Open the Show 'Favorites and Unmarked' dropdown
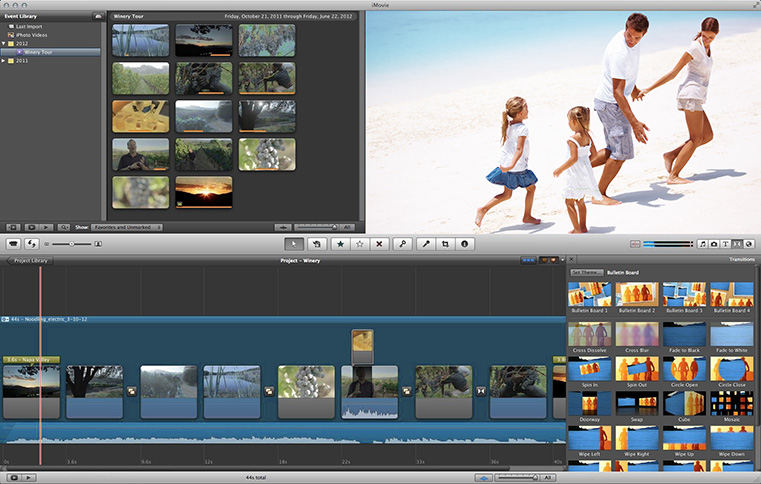Screen dimensions: 761x484 coord(128,227)
